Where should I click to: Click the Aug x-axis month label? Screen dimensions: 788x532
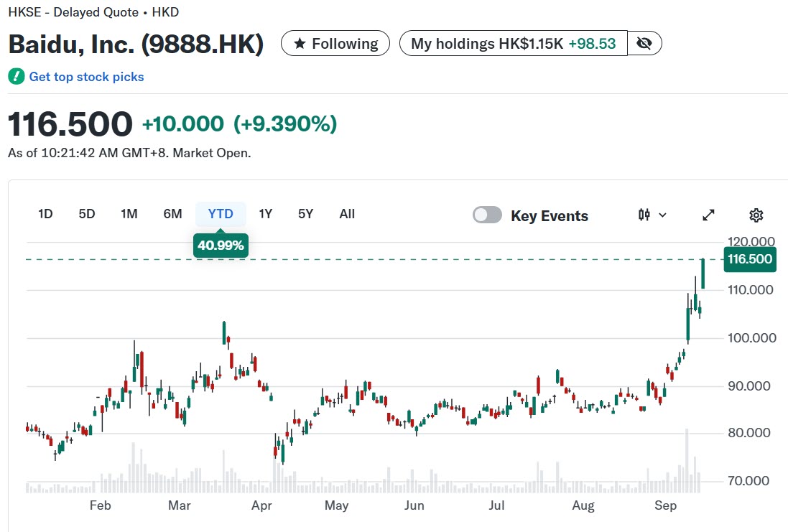[x=583, y=505]
